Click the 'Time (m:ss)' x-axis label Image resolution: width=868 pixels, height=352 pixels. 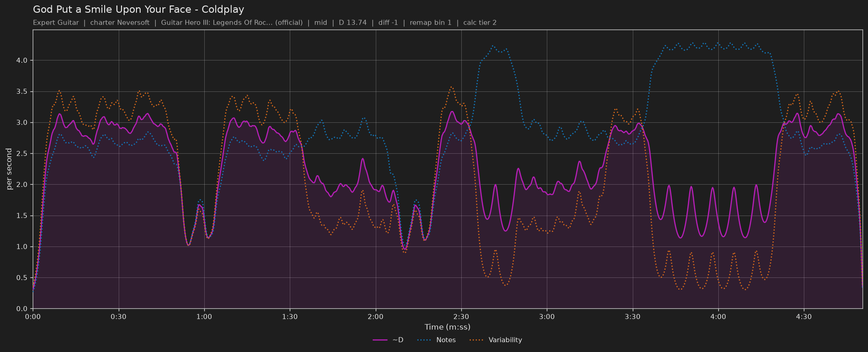(448, 327)
